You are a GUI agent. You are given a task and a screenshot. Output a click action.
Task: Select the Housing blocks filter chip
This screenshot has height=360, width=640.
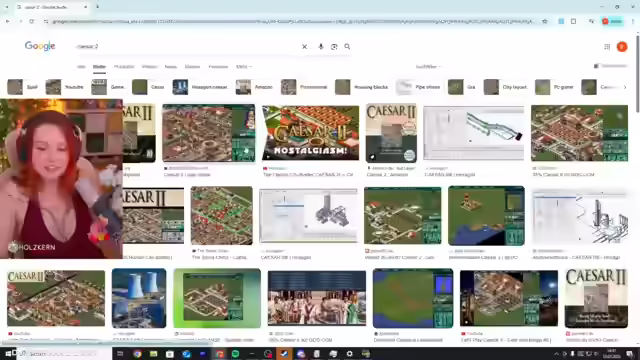pos(362,87)
